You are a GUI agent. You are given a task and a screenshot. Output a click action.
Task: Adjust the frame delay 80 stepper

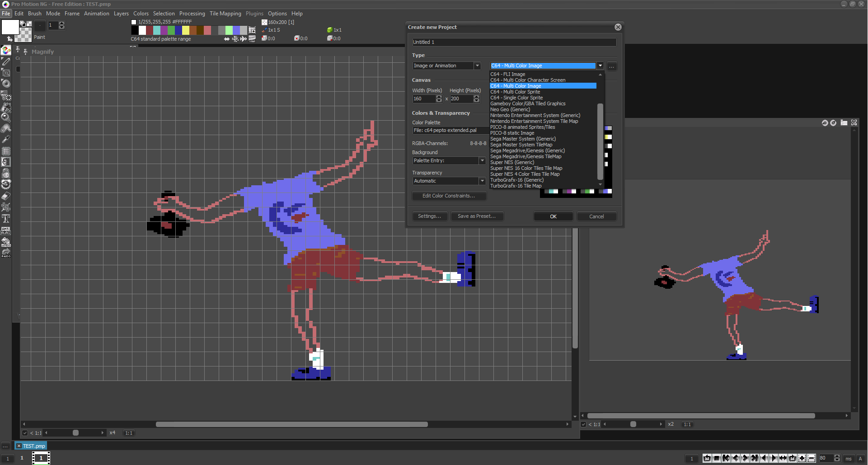[837, 458]
